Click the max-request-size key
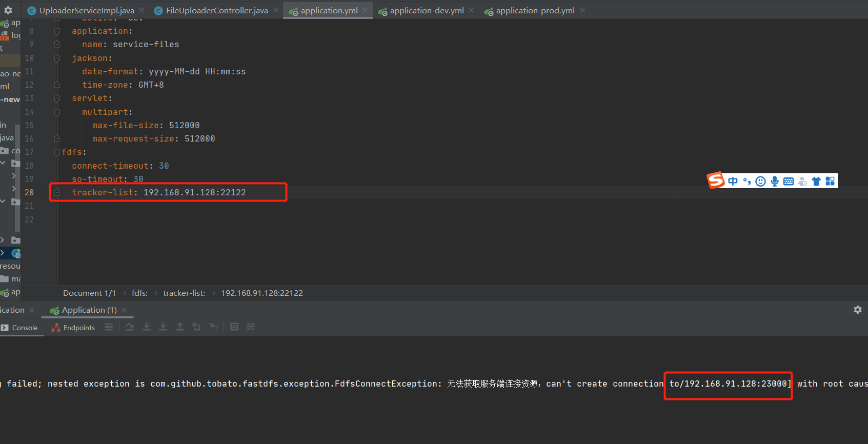 pyautogui.click(x=133, y=139)
